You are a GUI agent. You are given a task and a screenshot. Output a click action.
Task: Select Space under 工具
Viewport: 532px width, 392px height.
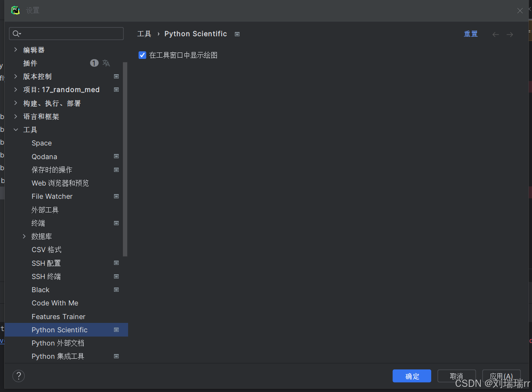click(x=42, y=143)
